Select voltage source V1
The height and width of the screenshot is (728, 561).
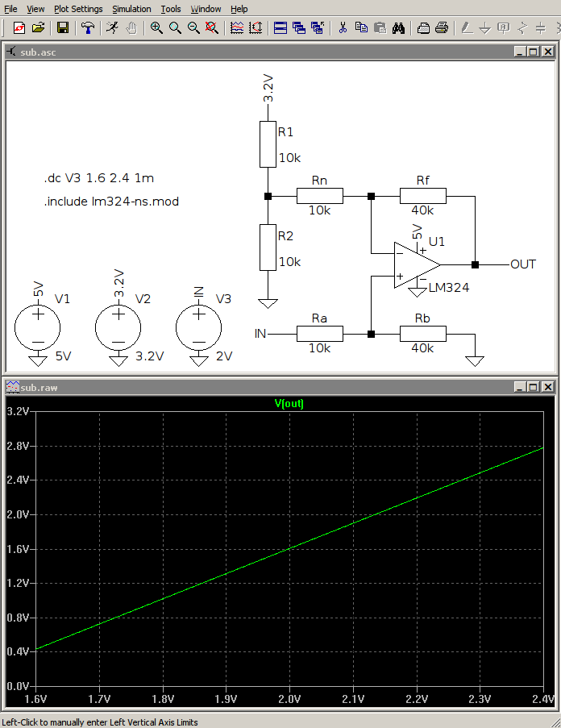pyautogui.click(x=38, y=327)
